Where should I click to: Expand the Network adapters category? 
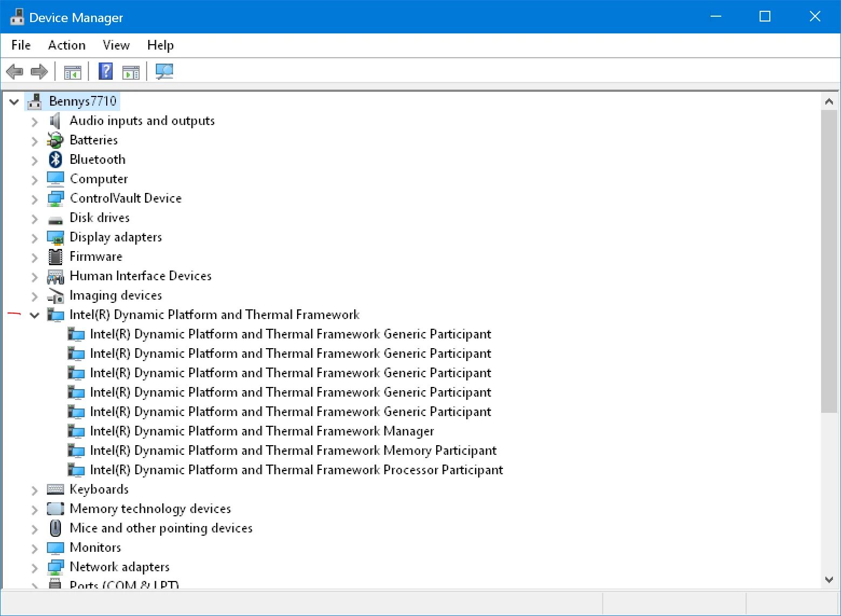click(35, 568)
